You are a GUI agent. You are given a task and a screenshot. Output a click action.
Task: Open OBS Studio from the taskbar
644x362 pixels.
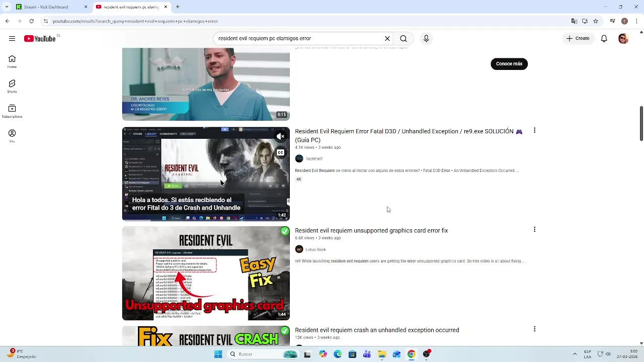[x=427, y=354]
